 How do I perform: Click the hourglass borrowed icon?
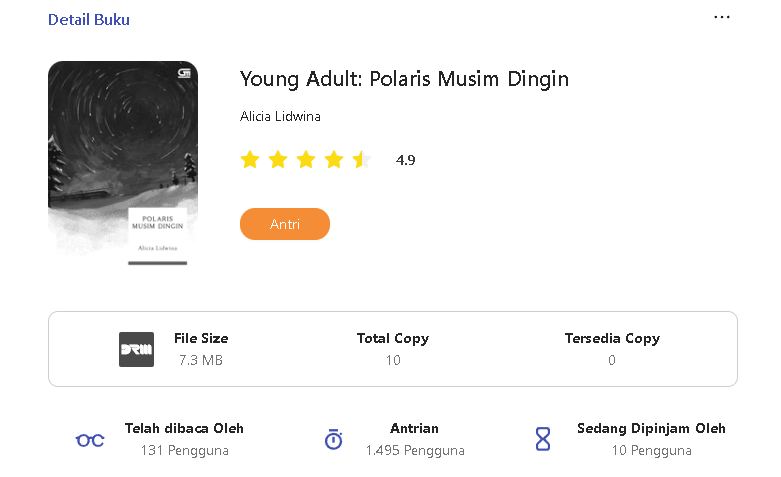pyautogui.click(x=543, y=439)
